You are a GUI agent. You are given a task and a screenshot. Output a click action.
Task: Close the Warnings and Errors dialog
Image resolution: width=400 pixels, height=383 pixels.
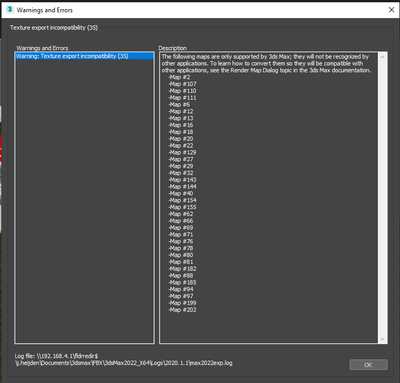point(391,10)
